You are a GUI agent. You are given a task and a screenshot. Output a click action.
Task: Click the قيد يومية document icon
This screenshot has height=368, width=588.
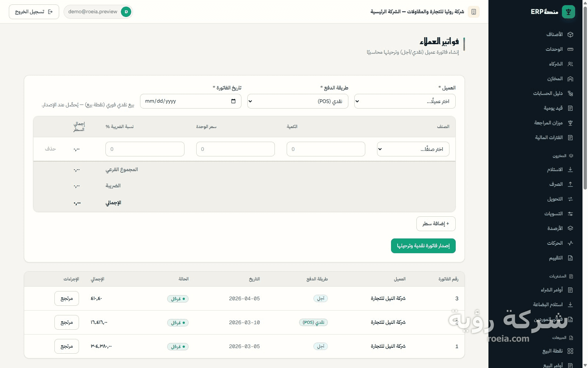(x=570, y=108)
